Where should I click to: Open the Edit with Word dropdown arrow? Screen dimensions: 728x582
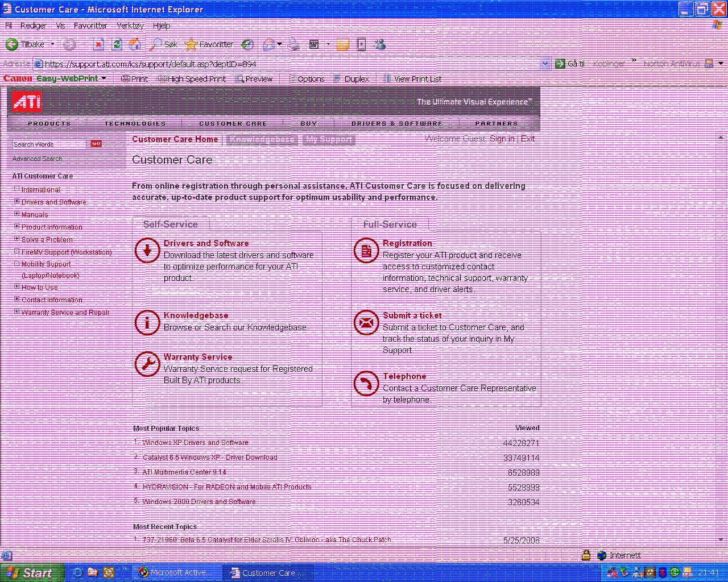click(x=328, y=44)
